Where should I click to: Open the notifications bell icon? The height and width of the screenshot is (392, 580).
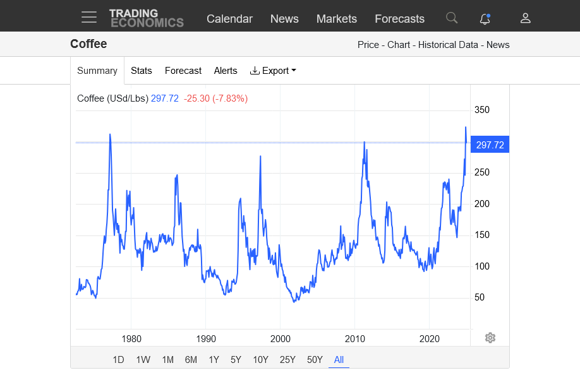click(x=485, y=18)
